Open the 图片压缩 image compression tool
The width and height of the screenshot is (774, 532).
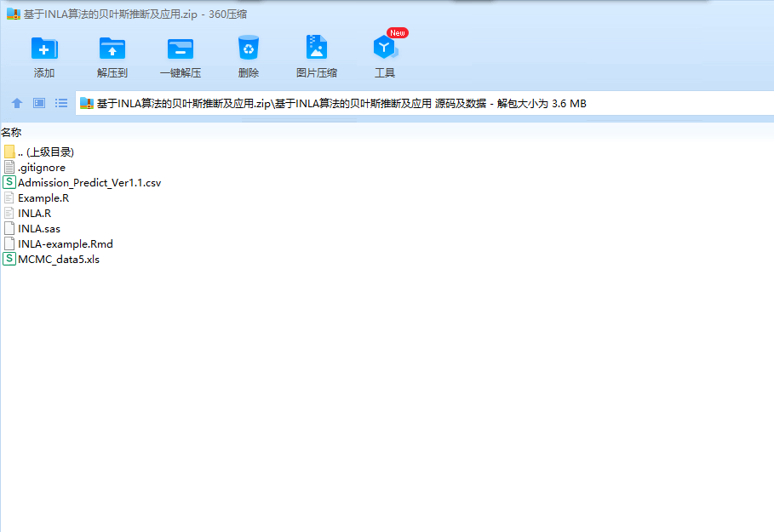(317, 48)
